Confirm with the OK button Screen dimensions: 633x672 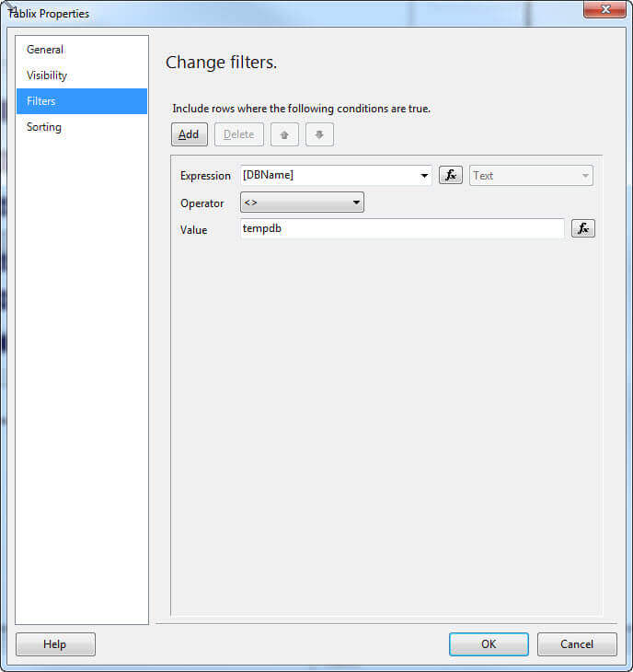(489, 644)
